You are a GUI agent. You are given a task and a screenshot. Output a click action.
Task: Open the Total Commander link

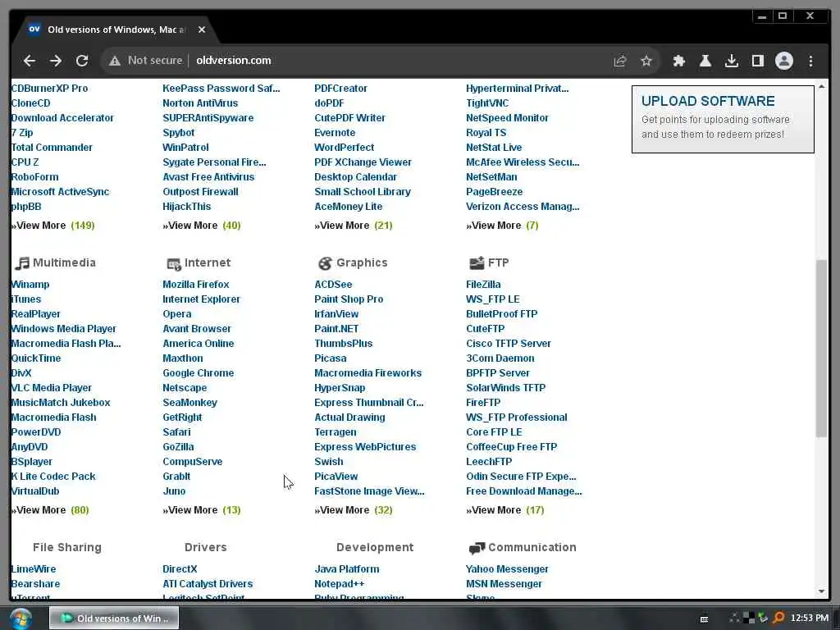[x=52, y=148]
